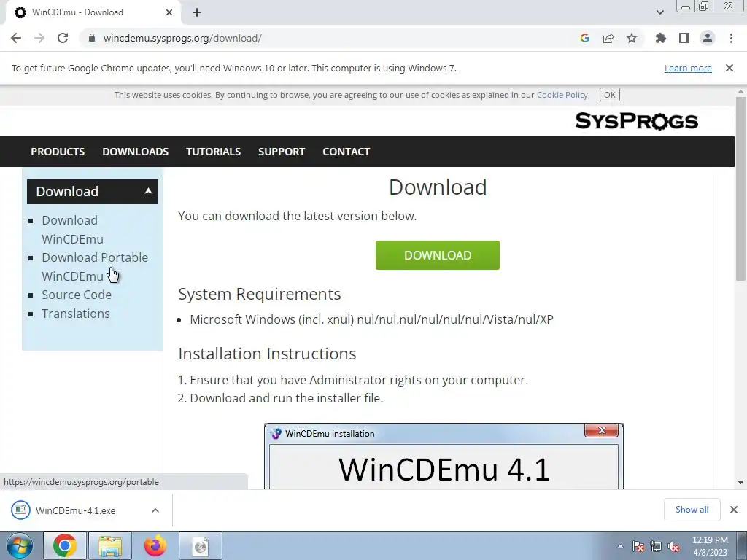Open the Windows Start menu
This screenshot has width=747, height=560.
[20, 545]
